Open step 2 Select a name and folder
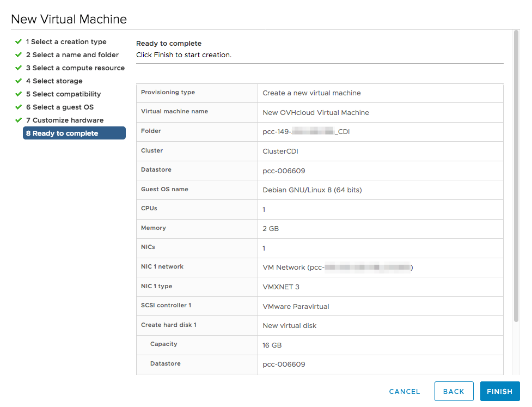Screen dimensions: 532x407 pyautogui.click(x=72, y=55)
